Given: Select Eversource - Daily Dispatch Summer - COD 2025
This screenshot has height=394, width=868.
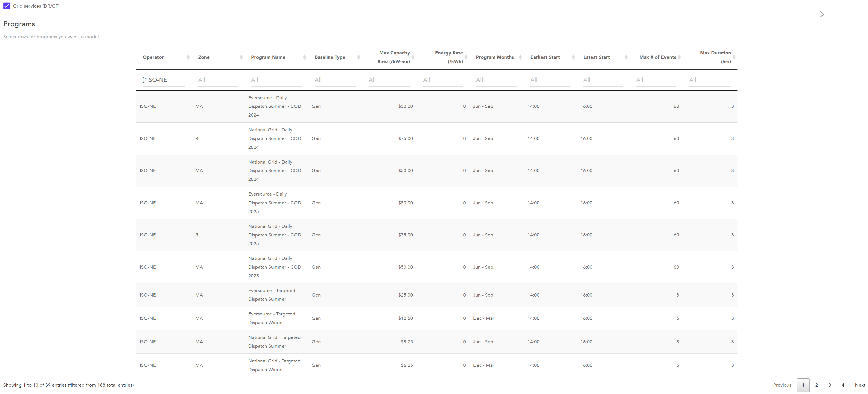Looking at the screenshot, I should pyautogui.click(x=437, y=203).
